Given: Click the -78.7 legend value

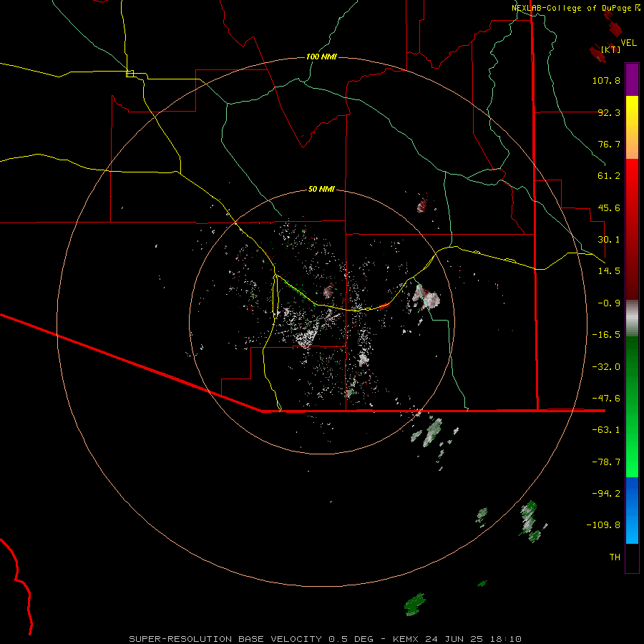Looking at the screenshot, I should [606, 462].
